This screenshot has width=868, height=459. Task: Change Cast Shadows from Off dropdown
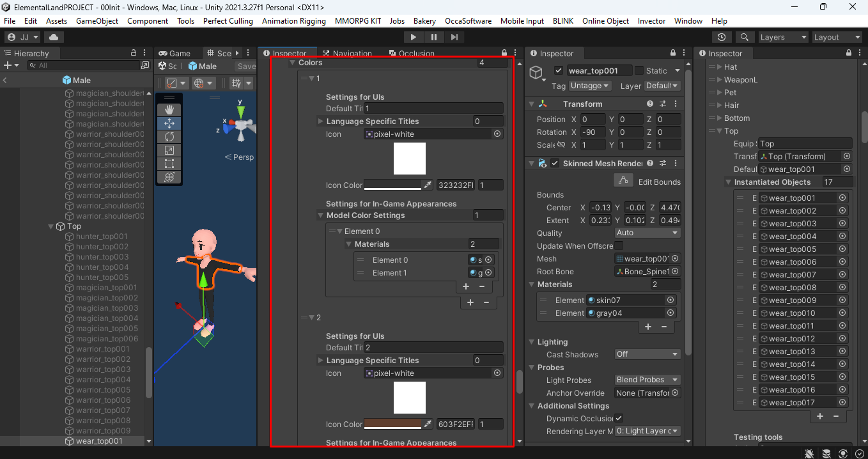click(647, 354)
